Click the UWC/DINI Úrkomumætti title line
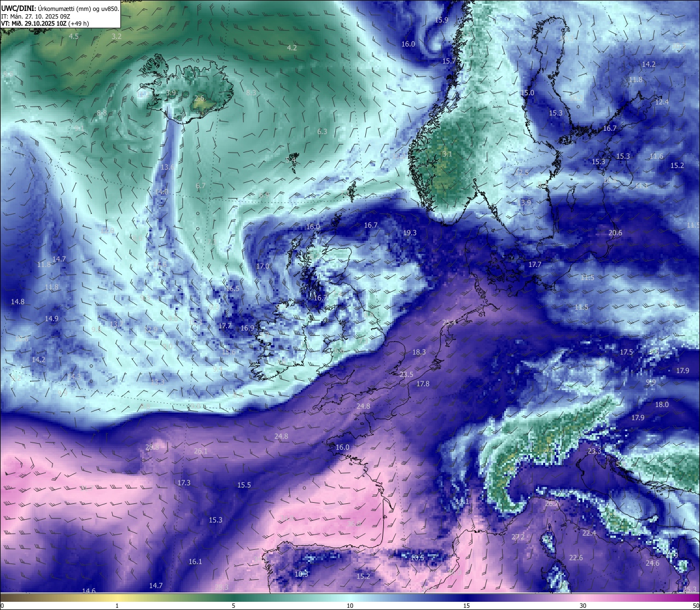The height and width of the screenshot is (610, 700). 60,8
